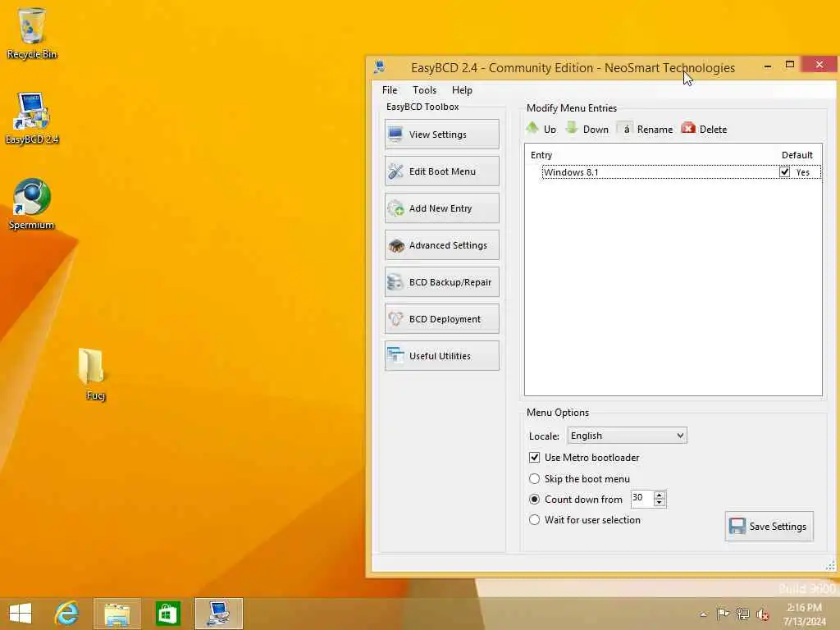Expand the Locale dropdown
The width and height of the screenshot is (840, 630).
tap(627, 436)
